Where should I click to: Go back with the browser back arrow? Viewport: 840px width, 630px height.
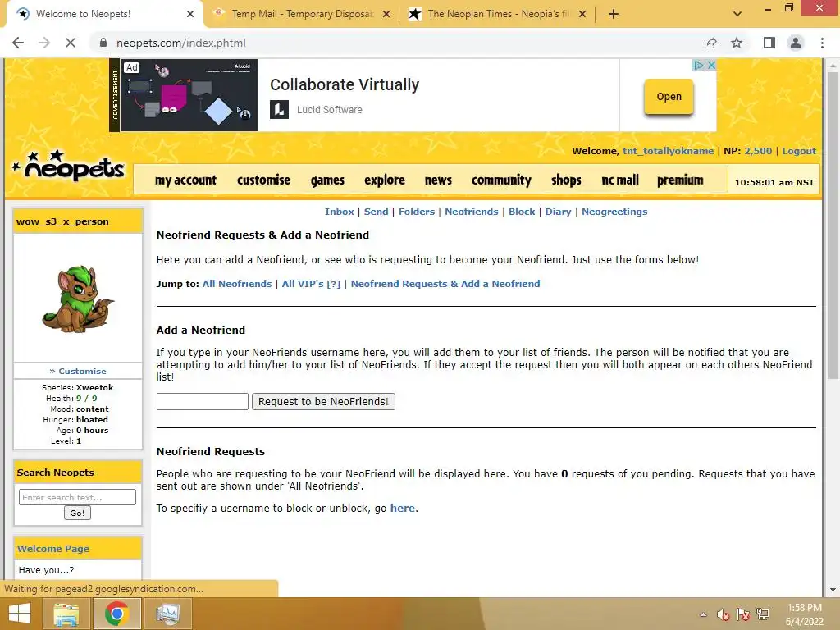tap(18, 43)
